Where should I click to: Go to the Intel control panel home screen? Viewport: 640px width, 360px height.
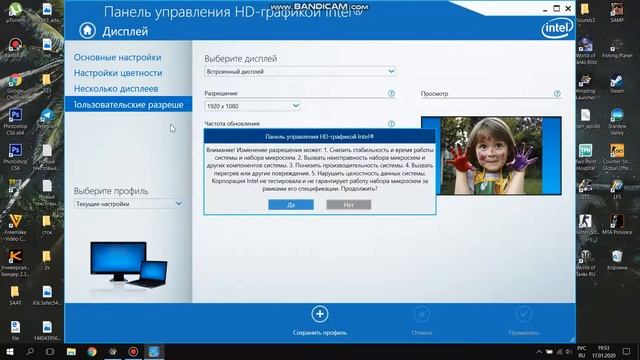pyautogui.click(x=87, y=31)
